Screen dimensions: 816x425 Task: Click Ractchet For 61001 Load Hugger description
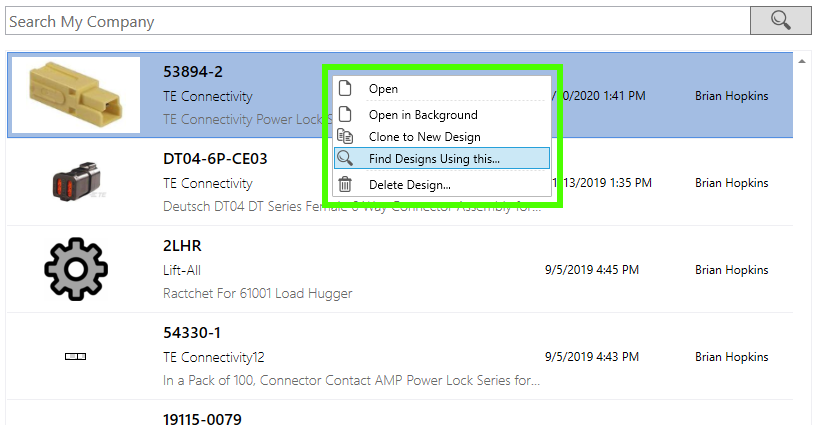click(x=258, y=293)
